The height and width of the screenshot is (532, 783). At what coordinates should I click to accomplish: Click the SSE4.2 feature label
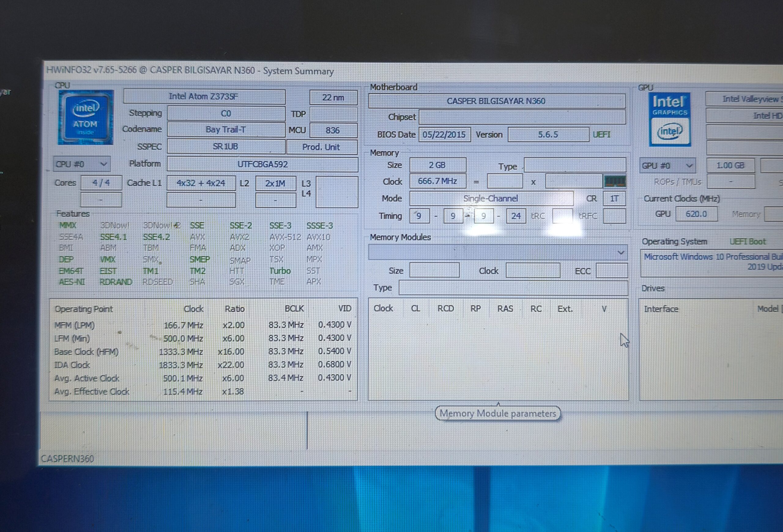(156, 237)
